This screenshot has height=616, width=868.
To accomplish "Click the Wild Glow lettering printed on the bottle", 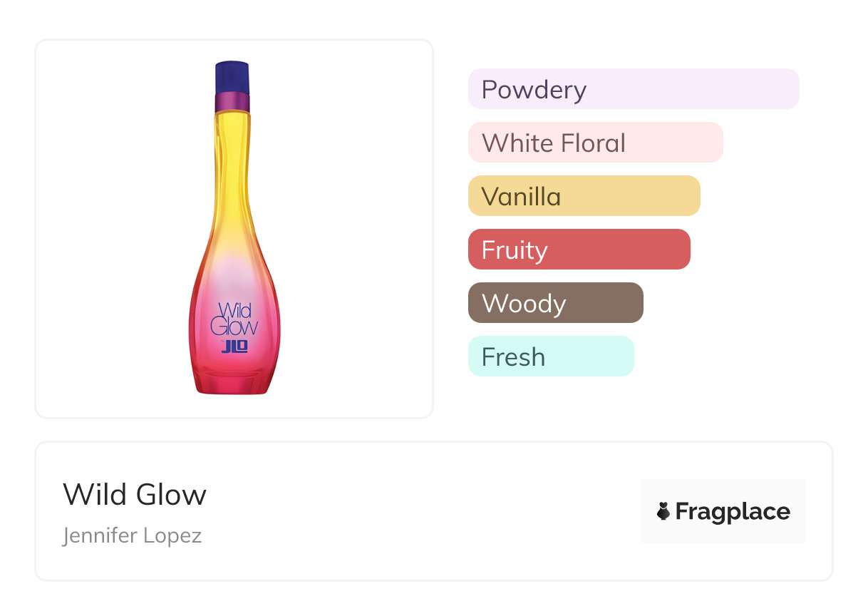I will [x=233, y=320].
